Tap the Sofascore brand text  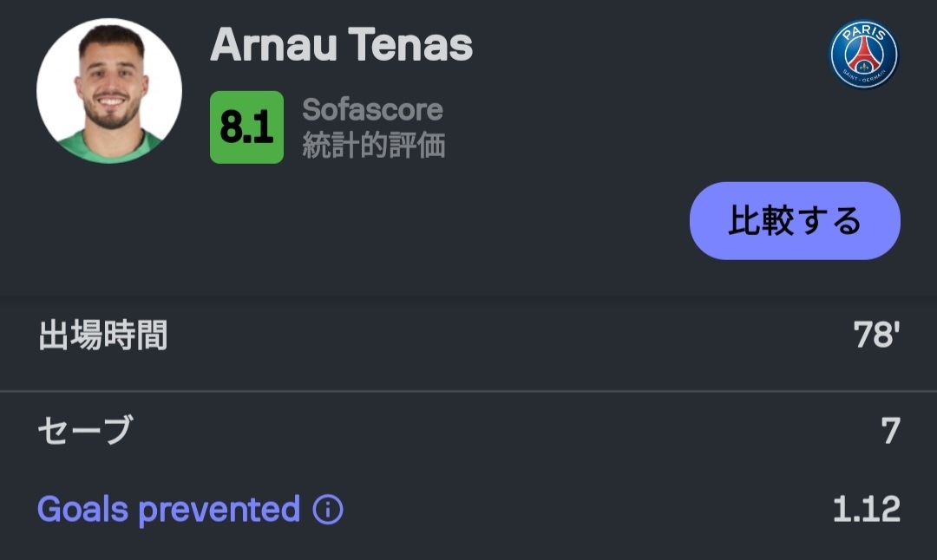pyautogui.click(x=372, y=110)
